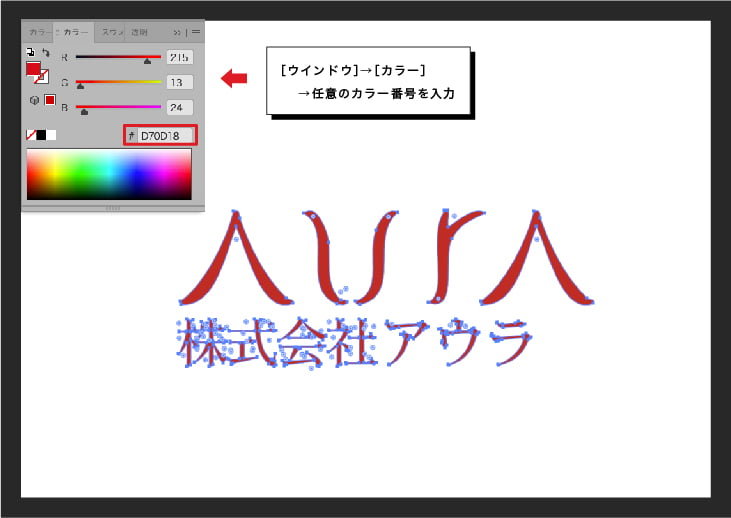The image size is (731, 518).
Task: Switch to the active カラー tab
Action: click(76, 32)
